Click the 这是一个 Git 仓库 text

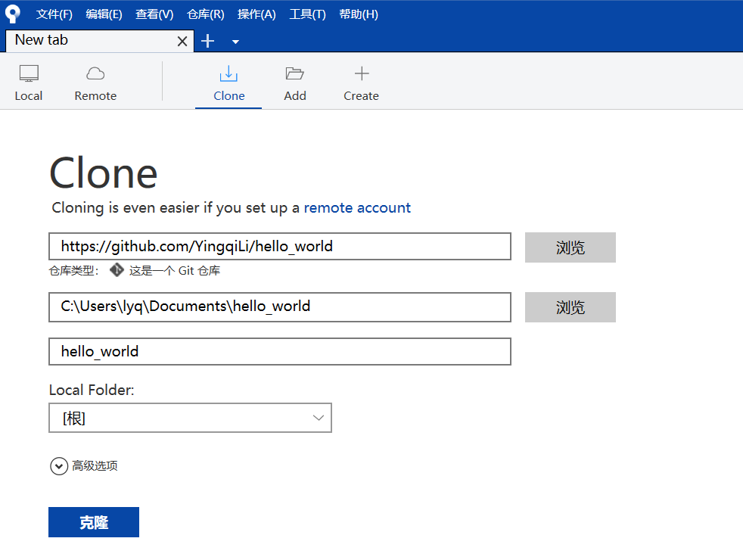(x=174, y=270)
